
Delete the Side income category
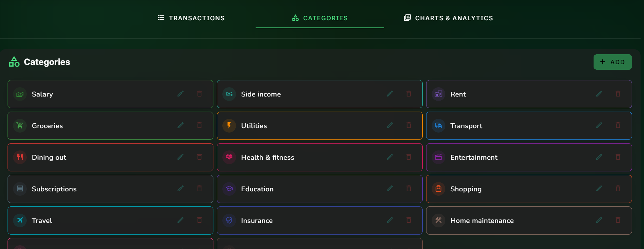409,94
